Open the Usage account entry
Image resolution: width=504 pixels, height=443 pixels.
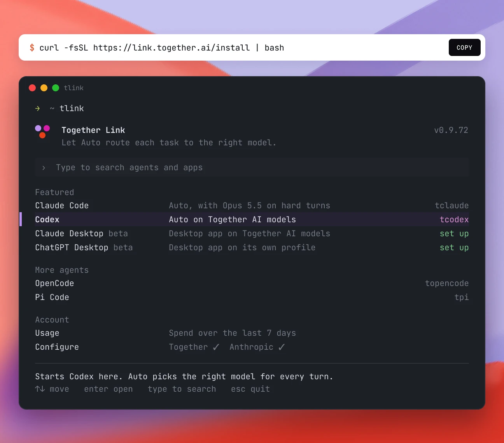[252, 333]
